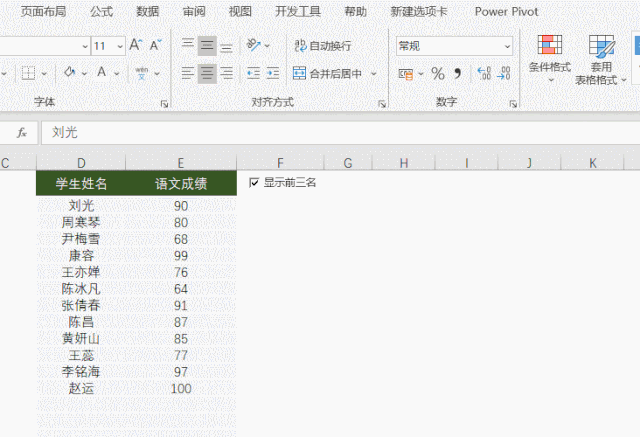Apply comma style
The height and width of the screenshot is (437, 640).
coord(458,74)
